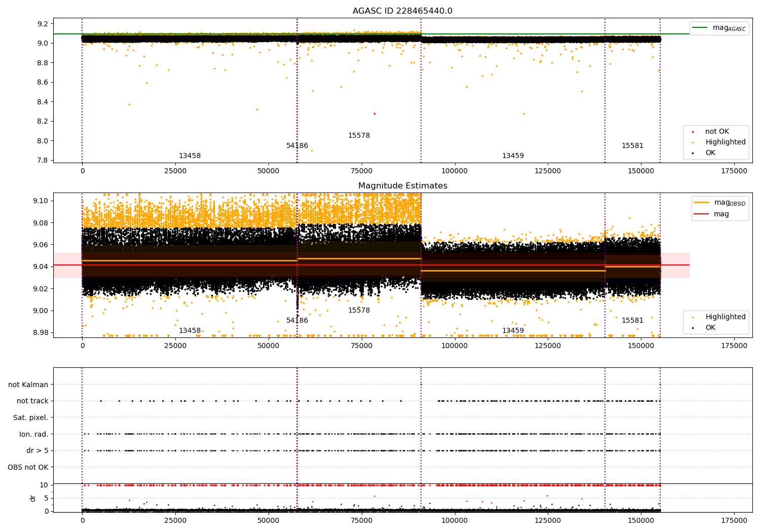Click the '9.2' y-axis tick label
Image resolution: width=760 pixels, height=532 pixels.
(x=43, y=24)
